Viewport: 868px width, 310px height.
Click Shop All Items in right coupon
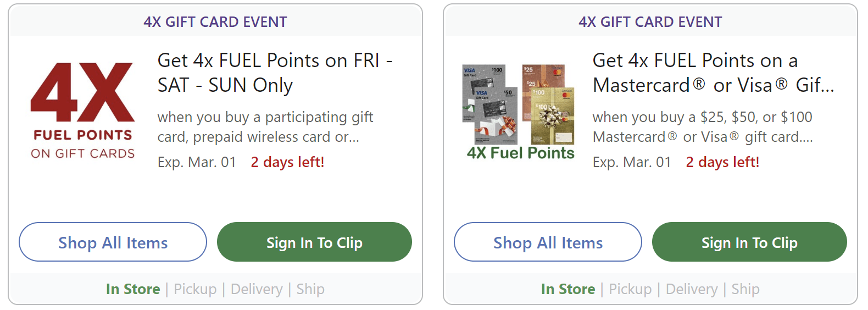548,242
